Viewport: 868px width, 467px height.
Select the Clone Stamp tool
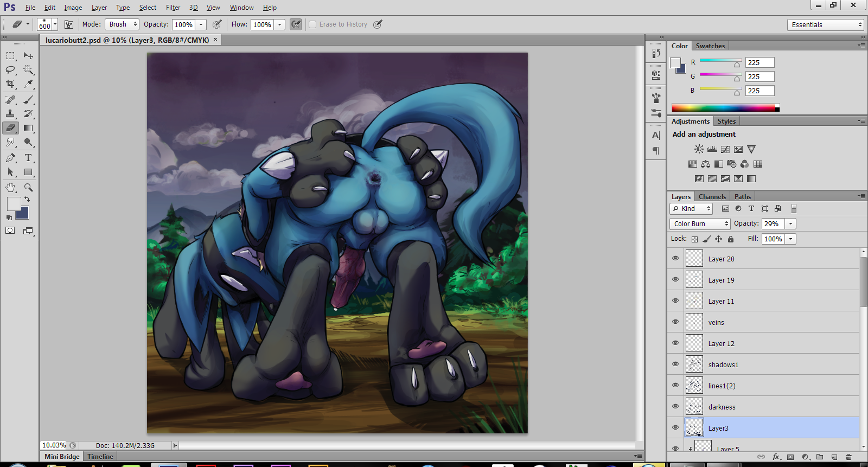10,114
